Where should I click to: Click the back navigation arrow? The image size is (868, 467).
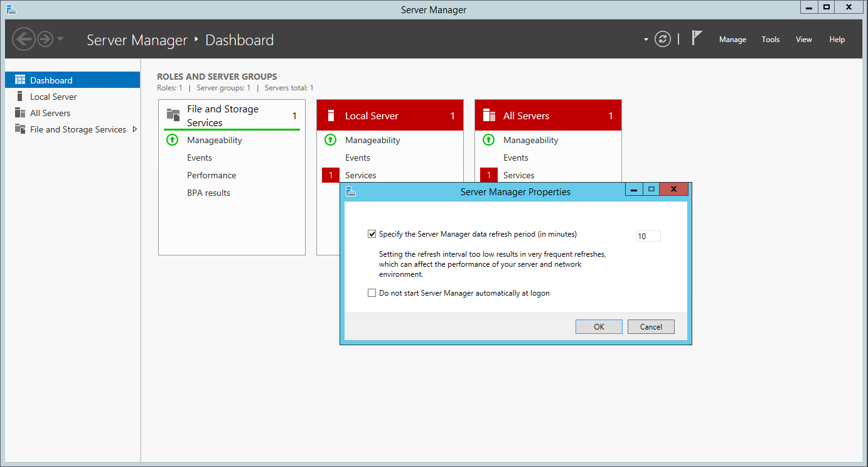(23, 40)
